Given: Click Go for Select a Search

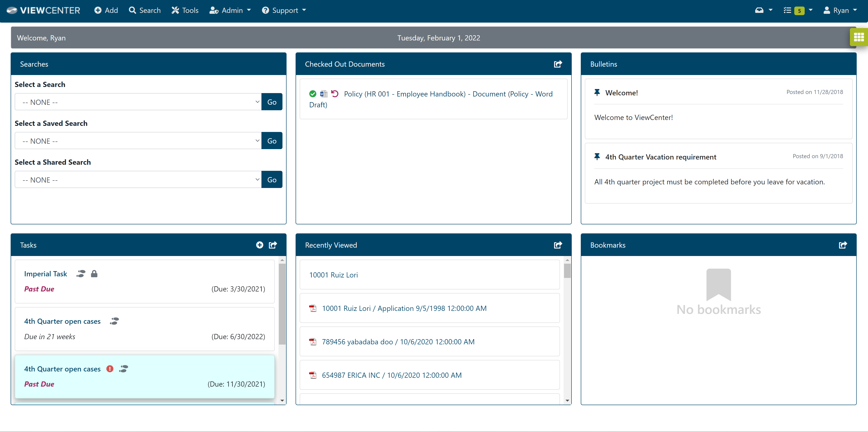Looking at the screenshot, I should (272, 102).
